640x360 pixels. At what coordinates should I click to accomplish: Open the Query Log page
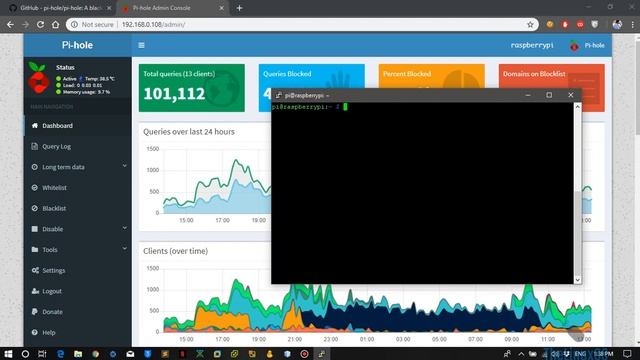78,147
